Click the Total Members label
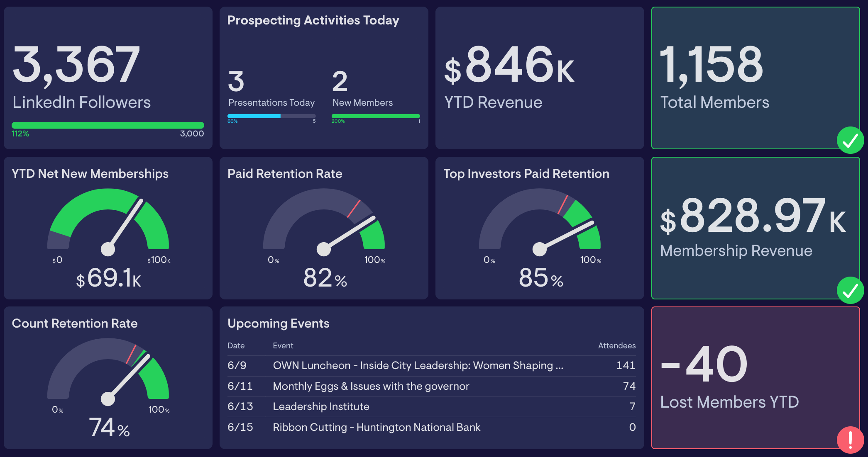This screenshot has width=868, height=457. 715,102
